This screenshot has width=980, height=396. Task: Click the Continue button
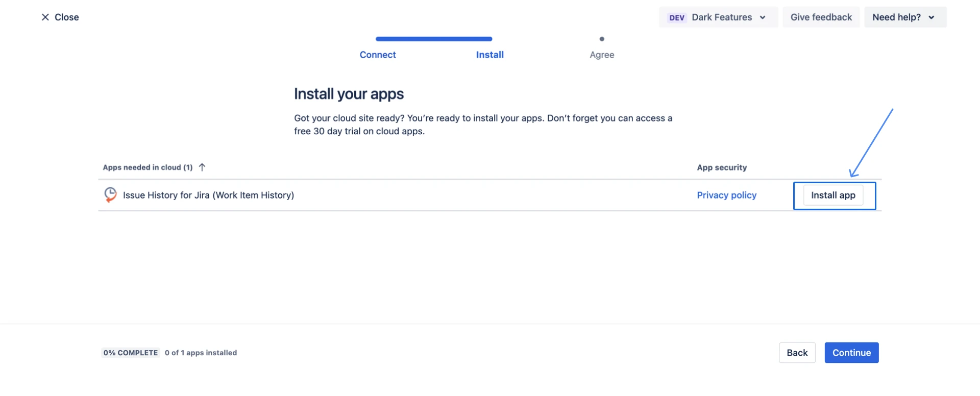click(851, 353)
